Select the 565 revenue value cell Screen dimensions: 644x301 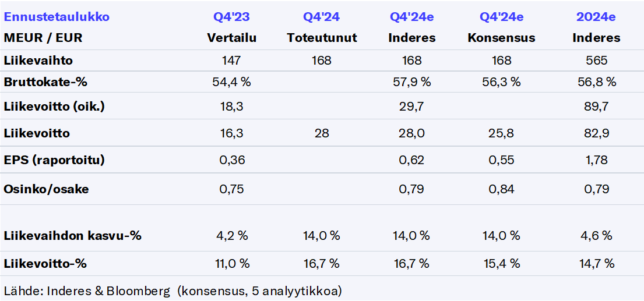[596, 60]
